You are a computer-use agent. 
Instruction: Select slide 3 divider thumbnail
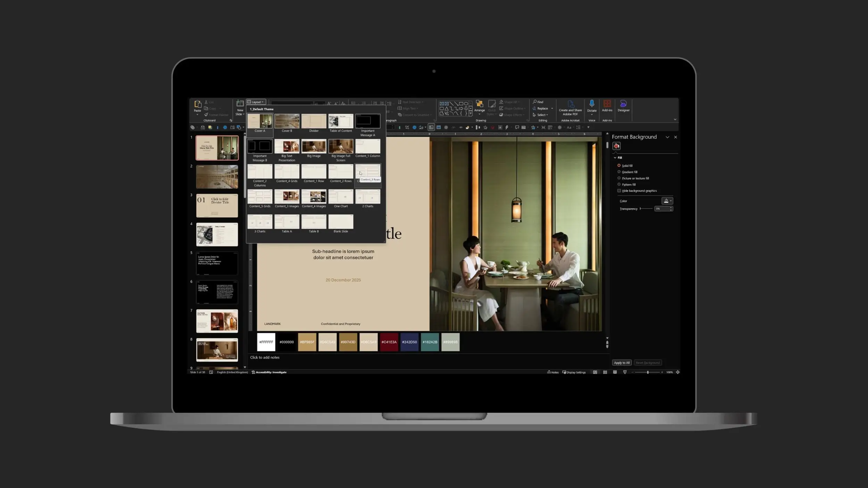point(217,205)
